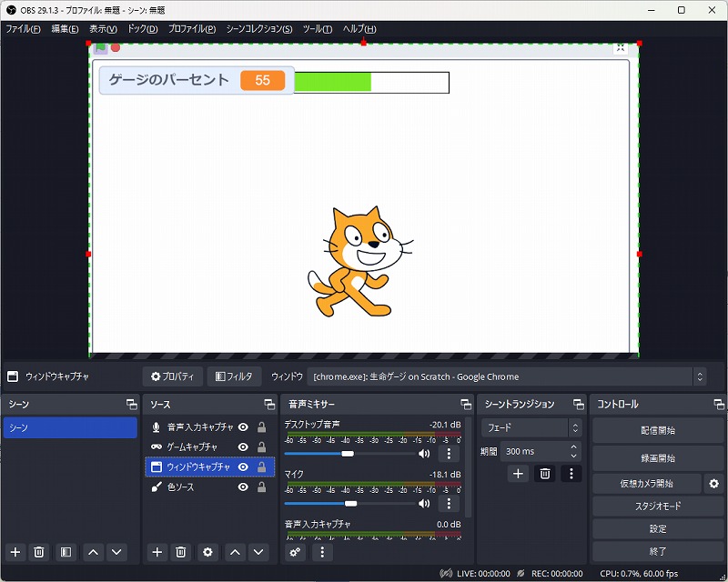
Task: Adjust マイク volume slider
Action: 349,504
